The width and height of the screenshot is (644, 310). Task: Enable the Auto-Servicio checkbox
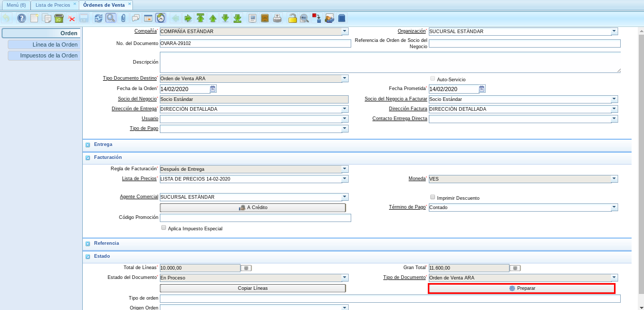[x=432, y=79]
